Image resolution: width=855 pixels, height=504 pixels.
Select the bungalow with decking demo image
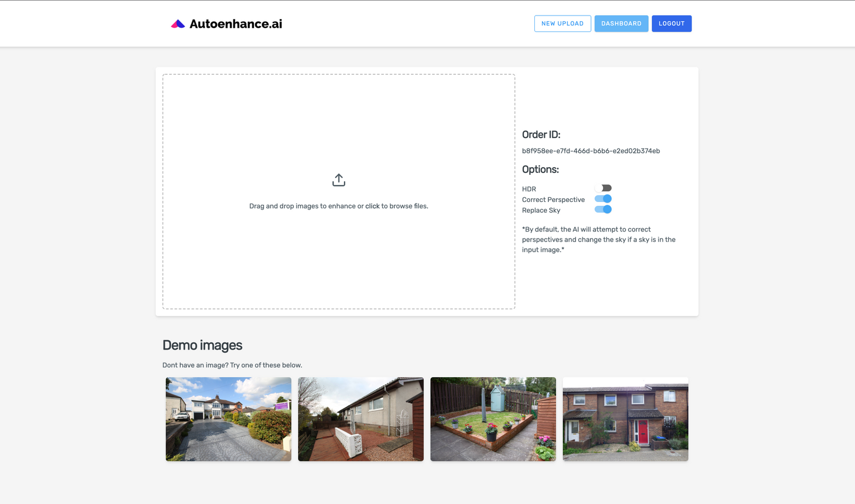point(360,418)
